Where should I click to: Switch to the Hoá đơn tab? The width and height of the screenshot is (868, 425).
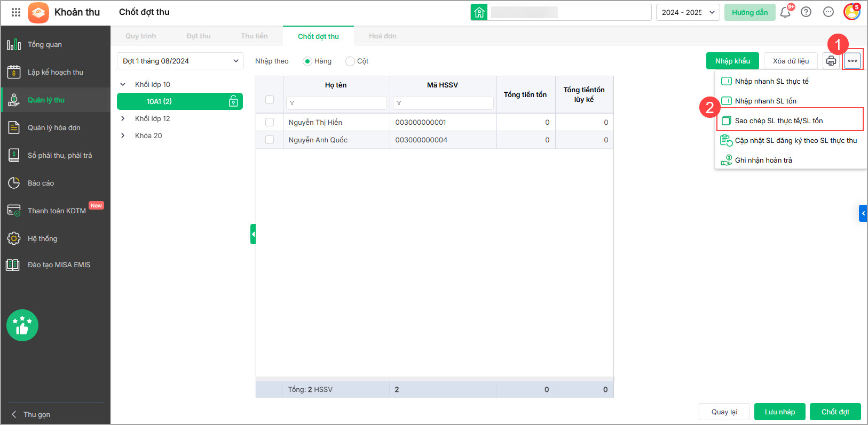[x=383, y=36]
